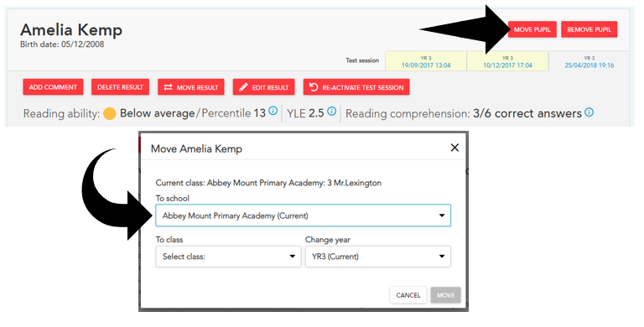Click the Move Result button
This screenshot has width=644, height=327.
click(x=191, y=87)
